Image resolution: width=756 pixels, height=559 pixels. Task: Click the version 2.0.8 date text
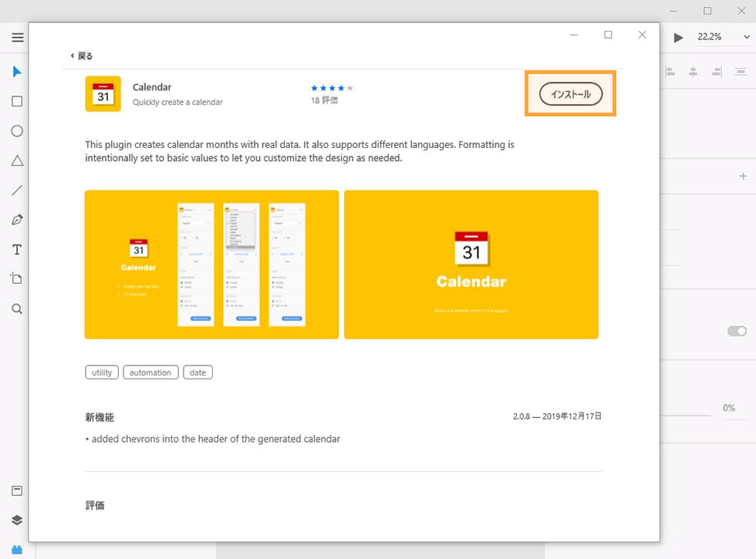pyautogui.click(x=557, y=416)
